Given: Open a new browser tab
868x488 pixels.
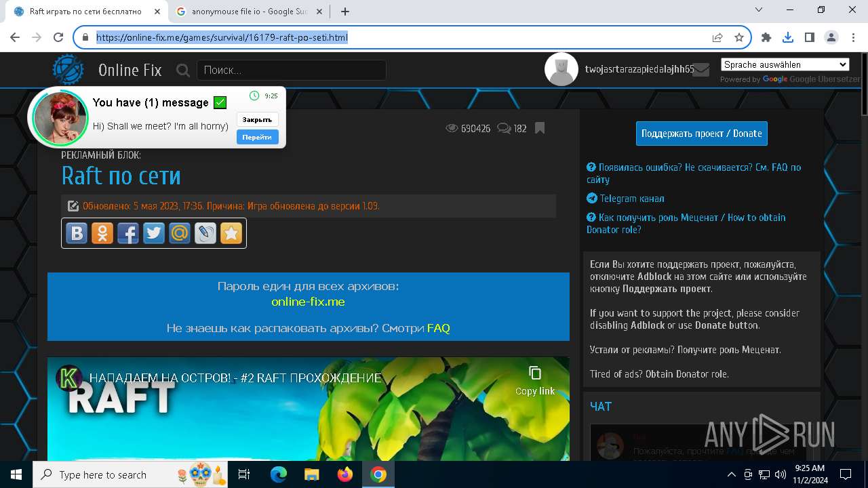Looking at the screenshot, I should coord(345,12).
